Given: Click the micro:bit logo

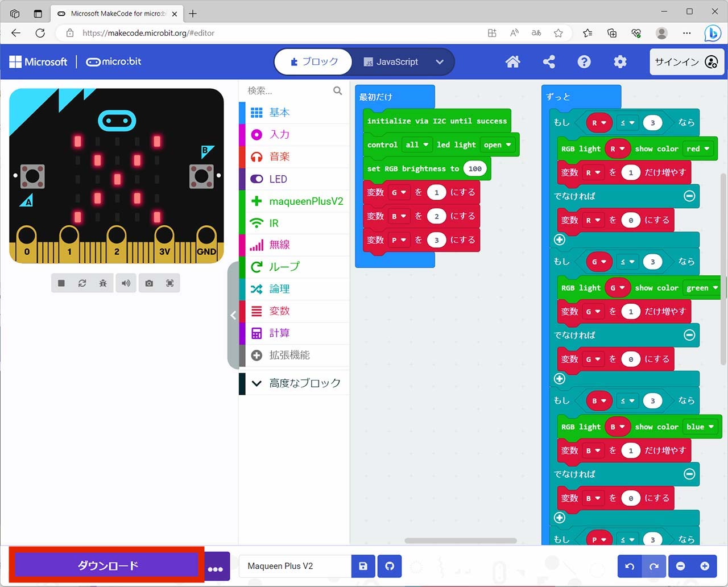Looking at the screenshot, I should [114, 61].
